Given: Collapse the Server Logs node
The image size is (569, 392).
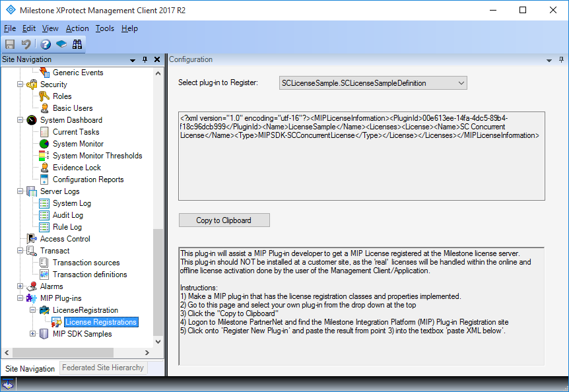Looking at the screenshot, I should 20,191.
